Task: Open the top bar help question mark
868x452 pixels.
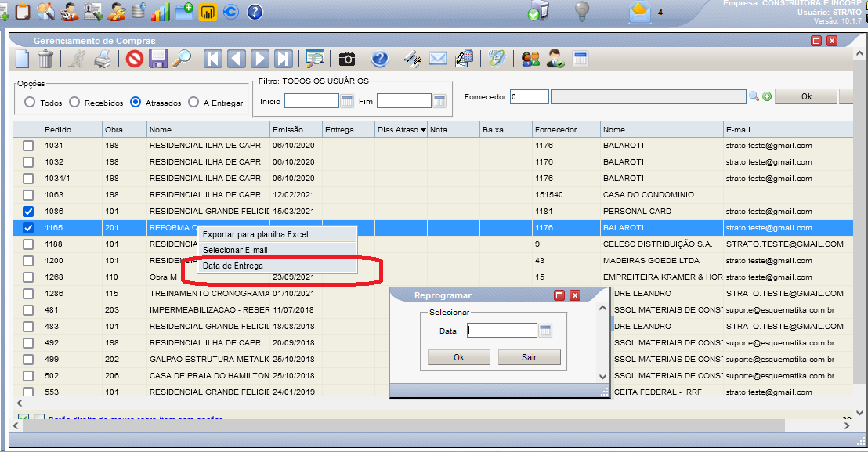Action: [x=255, y=12]
